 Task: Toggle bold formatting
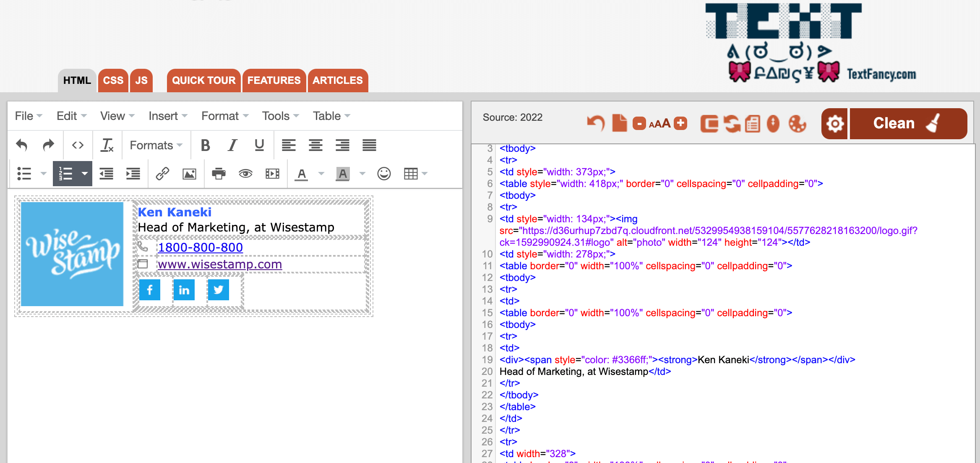(206, 145)
